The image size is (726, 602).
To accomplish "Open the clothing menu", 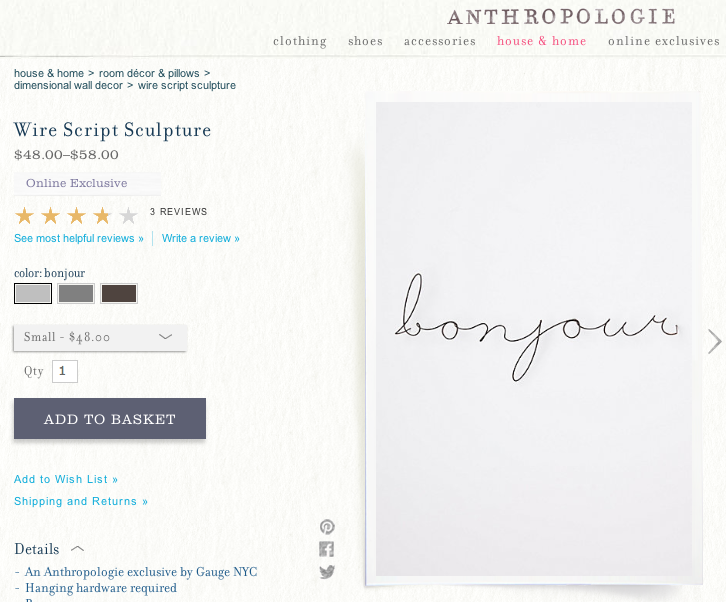I will coord(300,41).
